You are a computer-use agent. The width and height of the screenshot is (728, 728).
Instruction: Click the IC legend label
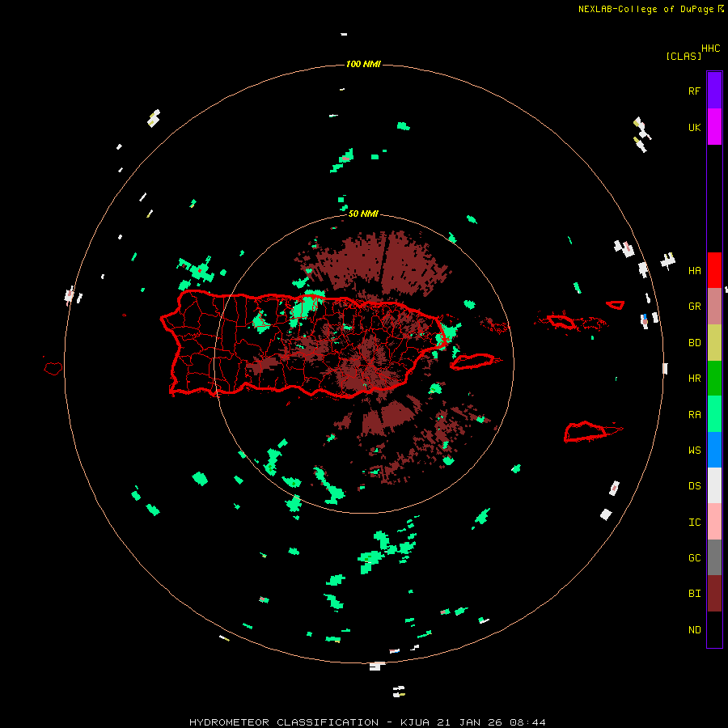coord(694,523)
